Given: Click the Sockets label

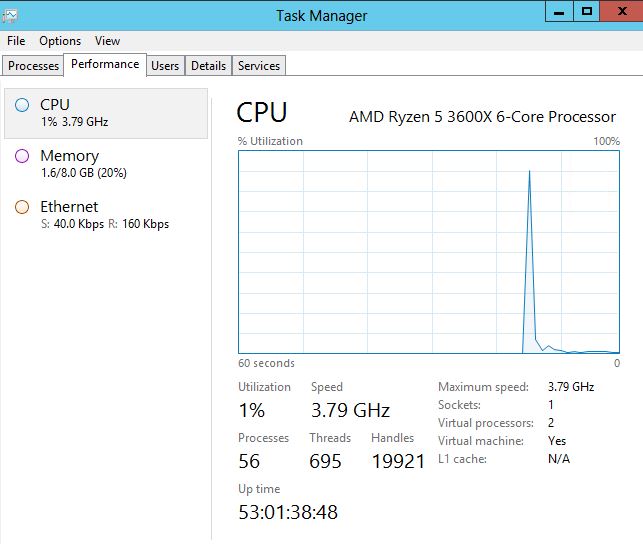Looking at the screenshot, I should [459, 405].
